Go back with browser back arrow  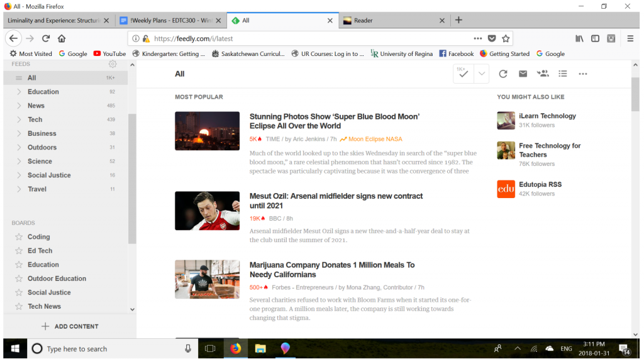click(x=14, y=38)
